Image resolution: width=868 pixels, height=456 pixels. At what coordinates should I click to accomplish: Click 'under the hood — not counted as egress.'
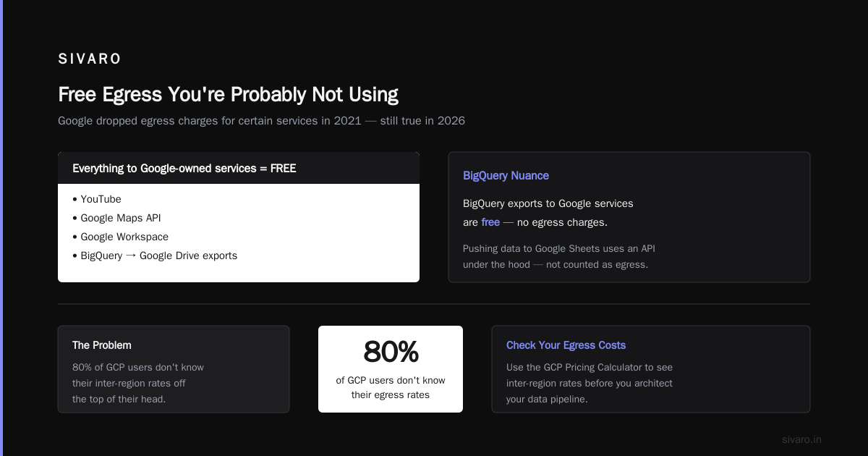pos(556,264)
